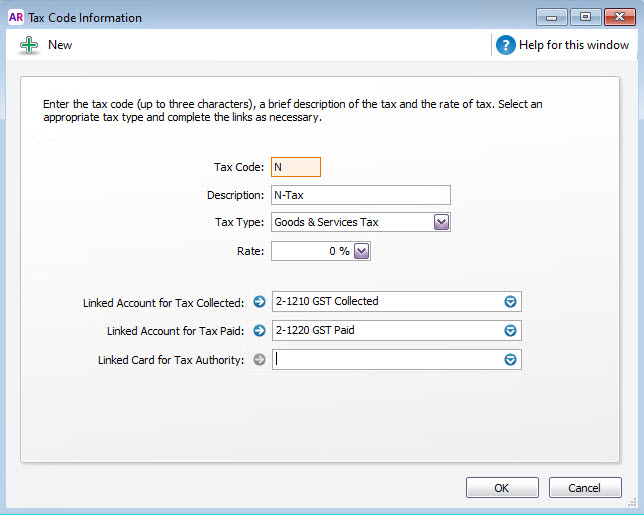Click blue arrow beside Tax Paid account
This screenshot has height=515, width=644.
click(x=259, y=331)
